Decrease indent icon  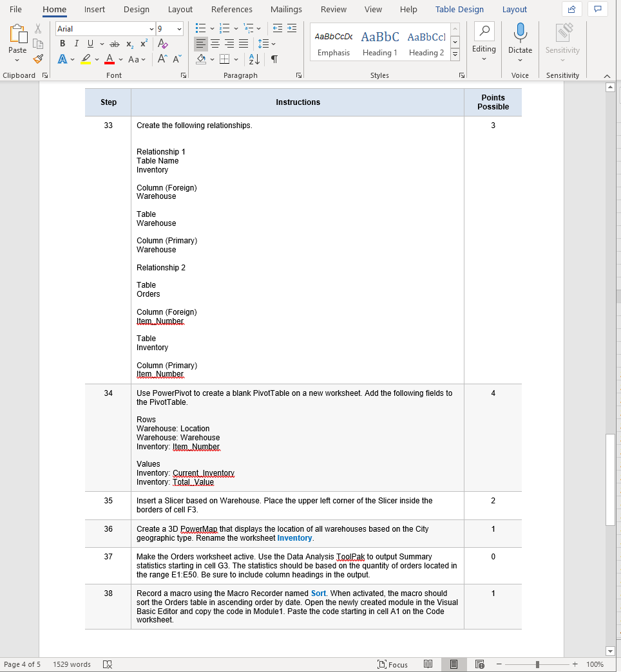(278, 28)
